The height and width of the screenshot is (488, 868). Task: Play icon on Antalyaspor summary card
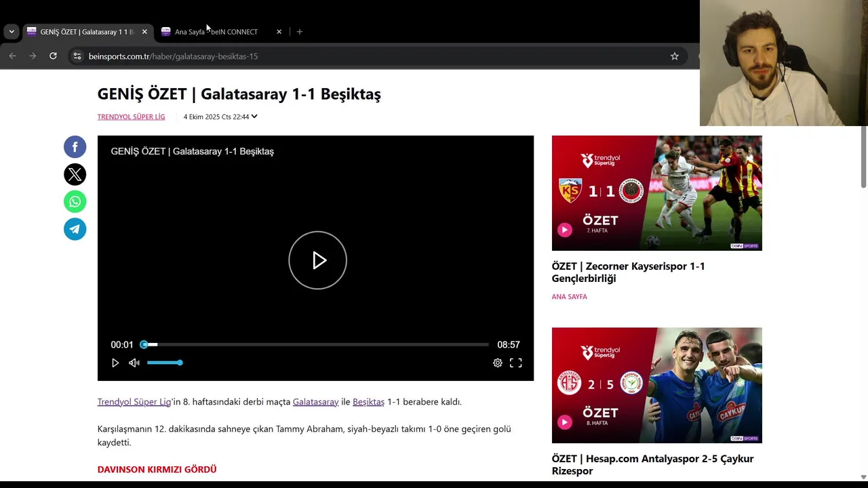[x=564, y=422]
